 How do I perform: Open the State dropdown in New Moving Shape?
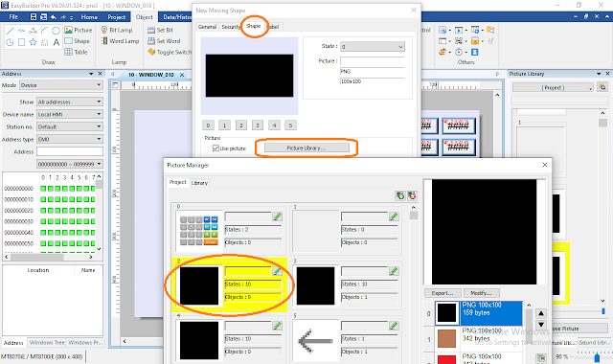pos(373,47)
